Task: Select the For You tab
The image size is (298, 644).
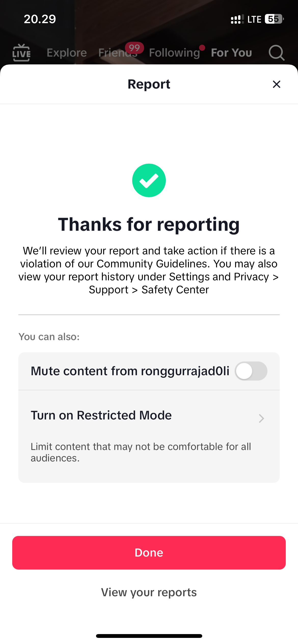Action: click(232, 53)
